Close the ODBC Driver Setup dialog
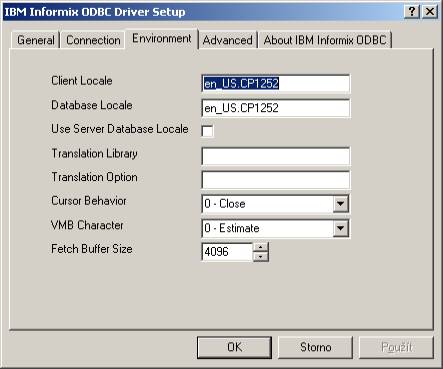This screenshot has height=369, width=443. (x=430, y=12)
